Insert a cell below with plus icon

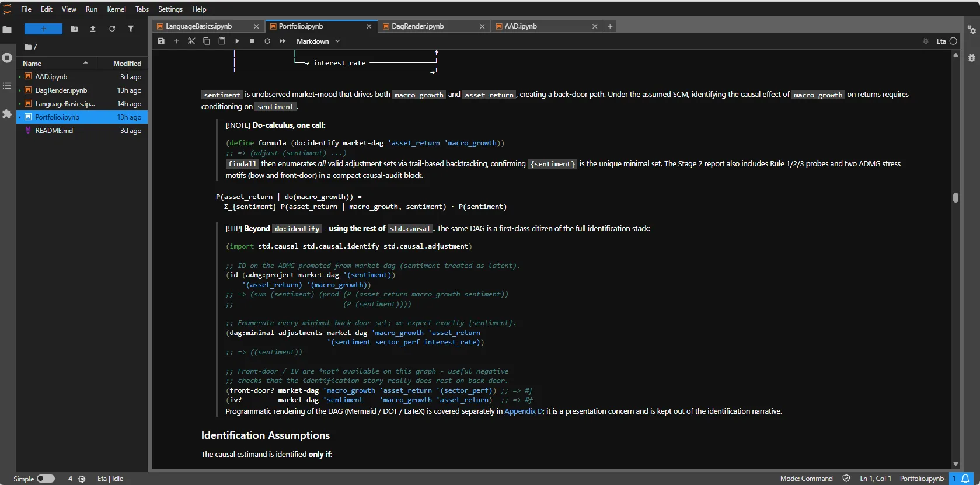point(176,41)
